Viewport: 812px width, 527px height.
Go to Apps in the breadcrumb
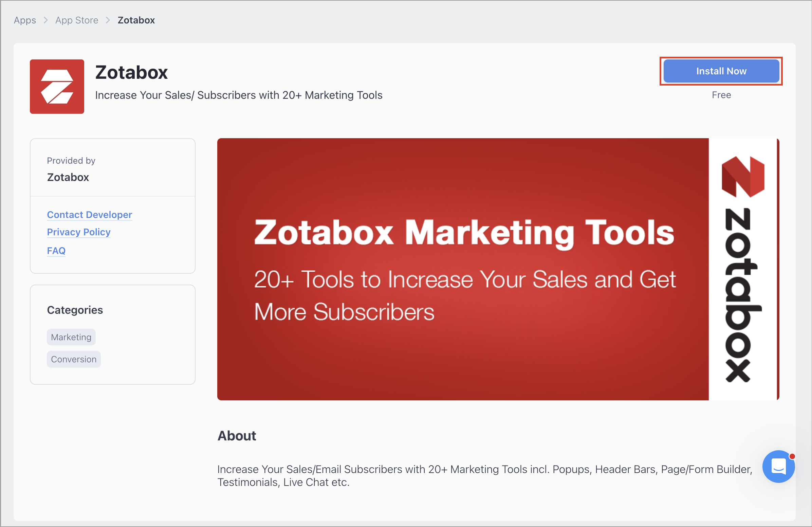pyautogui.click(x=25, y=20)
